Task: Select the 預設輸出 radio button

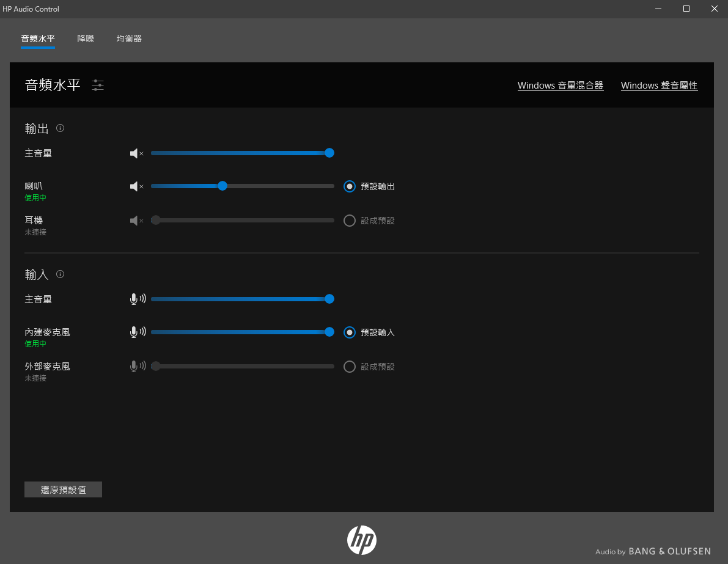Action: pos(350,186)
